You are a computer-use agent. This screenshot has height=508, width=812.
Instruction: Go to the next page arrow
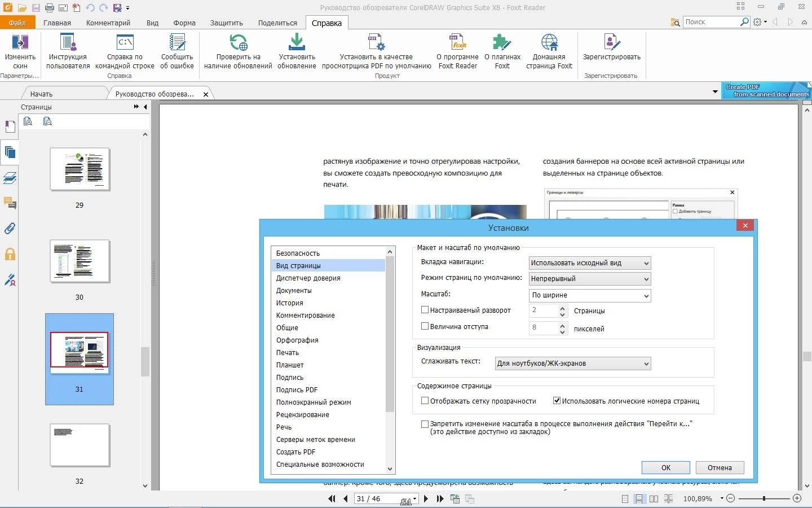tap(426, 499)
